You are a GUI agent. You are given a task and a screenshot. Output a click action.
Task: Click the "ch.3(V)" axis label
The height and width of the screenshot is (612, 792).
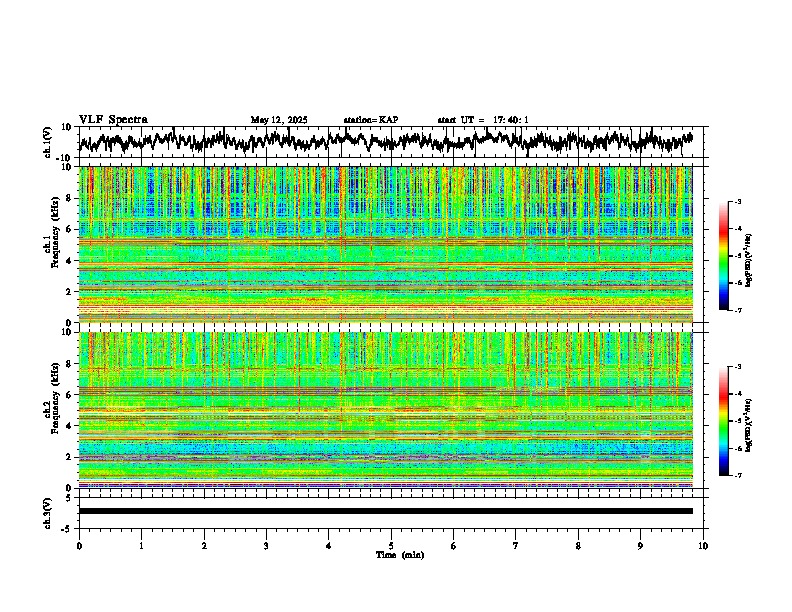(x=48, y=513)
